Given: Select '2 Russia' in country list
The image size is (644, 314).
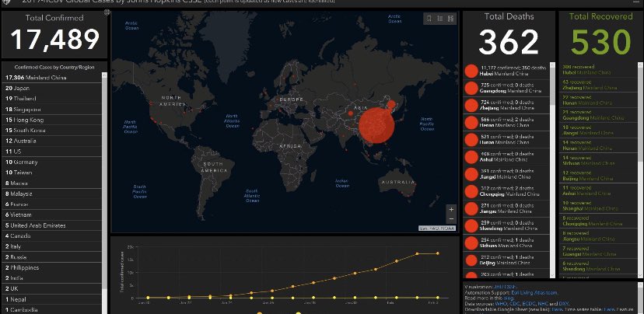Looking at the screenshot, I should (x=52, y=257).
